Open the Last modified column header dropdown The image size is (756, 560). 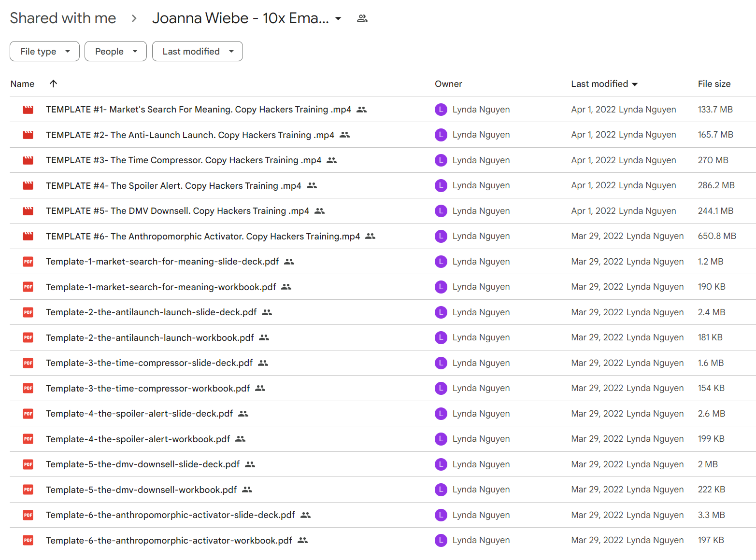coord(635,84)
